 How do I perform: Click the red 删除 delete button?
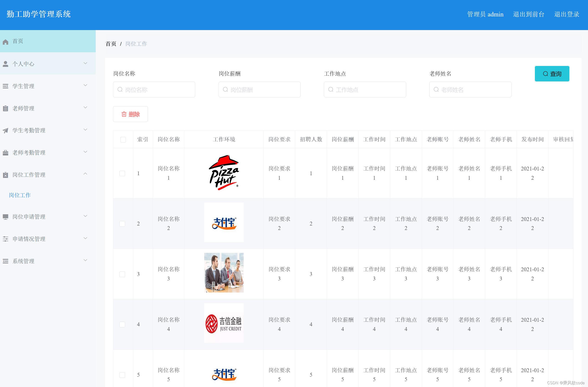130,114
